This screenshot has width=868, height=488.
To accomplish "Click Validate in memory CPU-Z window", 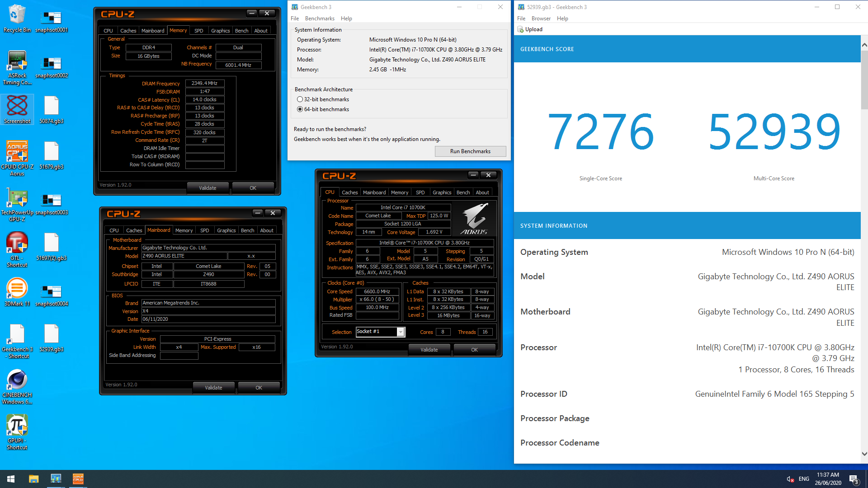I will 208,188.
